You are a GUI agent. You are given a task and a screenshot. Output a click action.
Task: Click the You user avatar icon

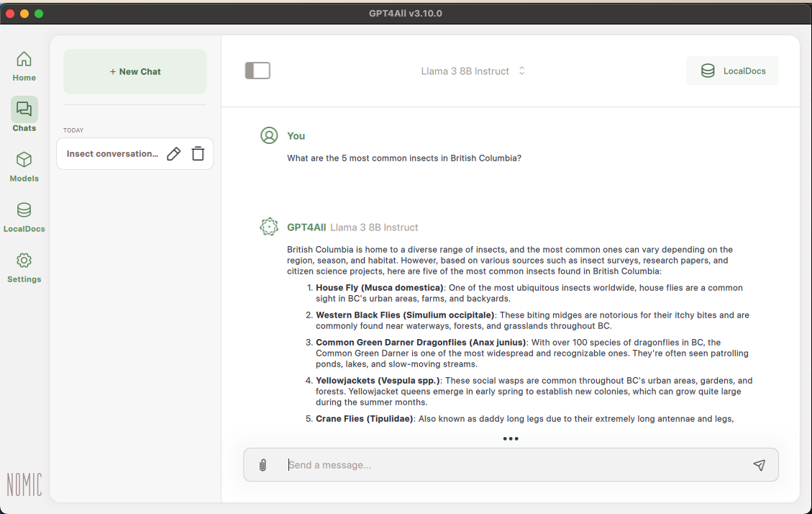(269, 135)
